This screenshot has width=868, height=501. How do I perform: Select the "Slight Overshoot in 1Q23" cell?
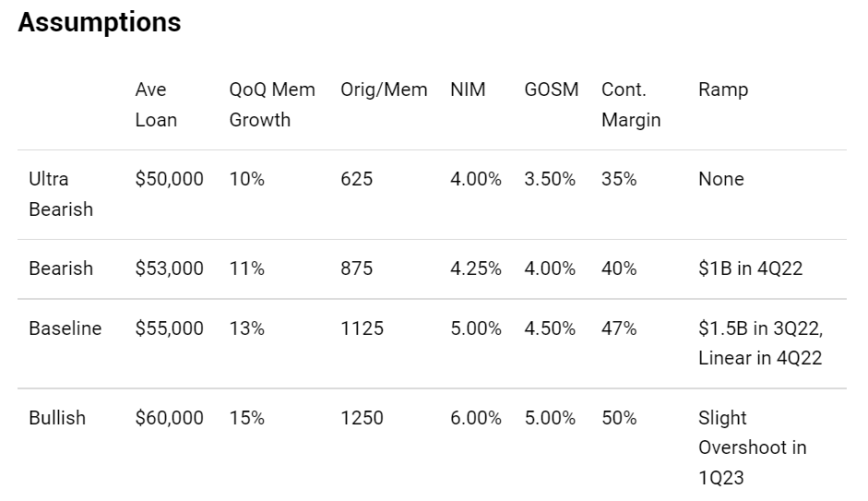point(752,447)
